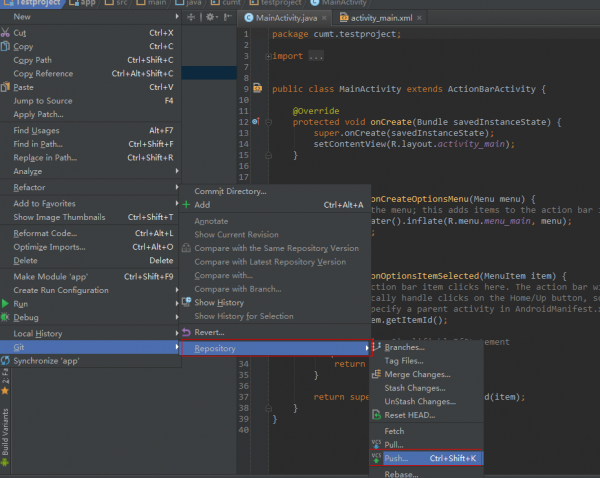Click the Cut scissors icon
Screen dimensions: 600x478
[x=5, y=33]
